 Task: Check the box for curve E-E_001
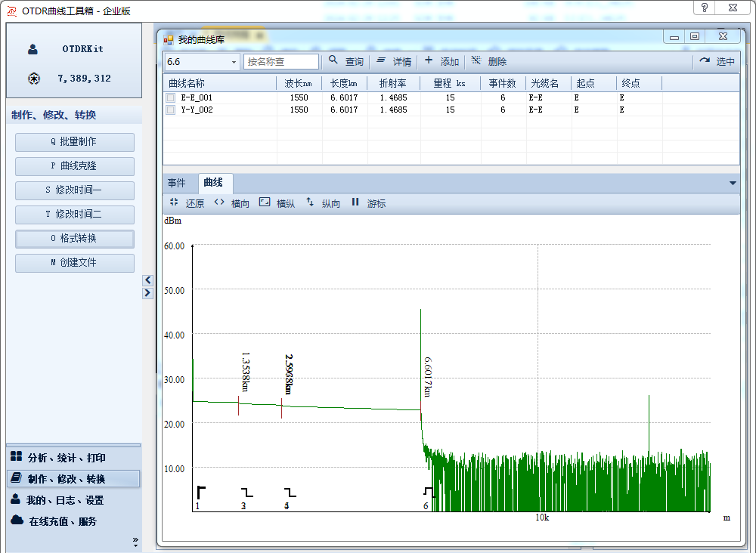[x=171, y=97]
